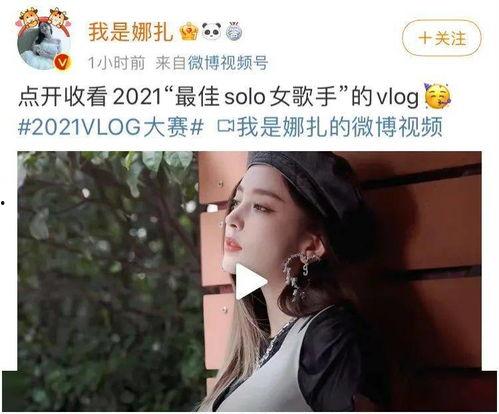Click the orange V verified badge
The image size is (499, 414).
coord(63,62)
